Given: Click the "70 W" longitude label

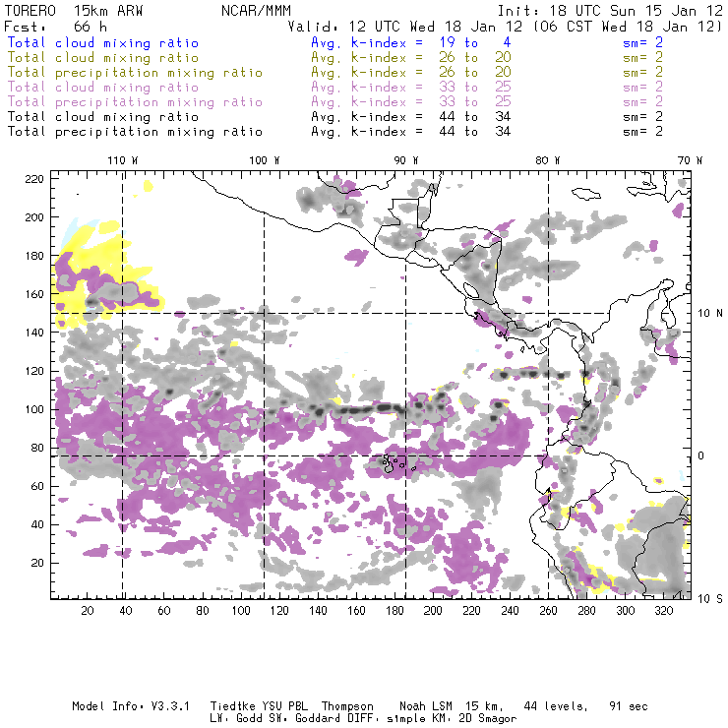Looking at the screenshot, I should pyautogui.click(x=690, y=160).
